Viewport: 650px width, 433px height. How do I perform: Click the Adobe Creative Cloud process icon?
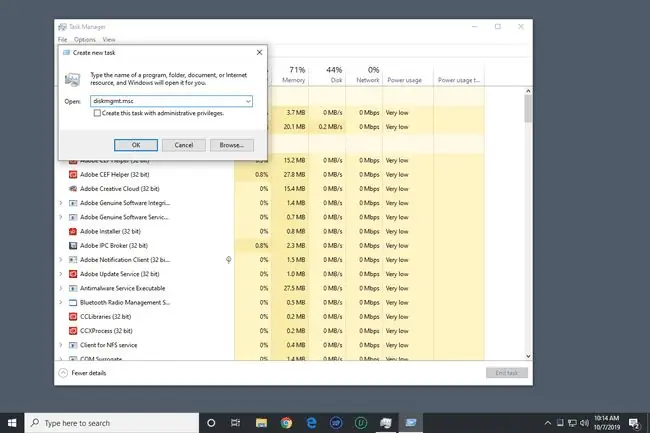tap(73, 189)
